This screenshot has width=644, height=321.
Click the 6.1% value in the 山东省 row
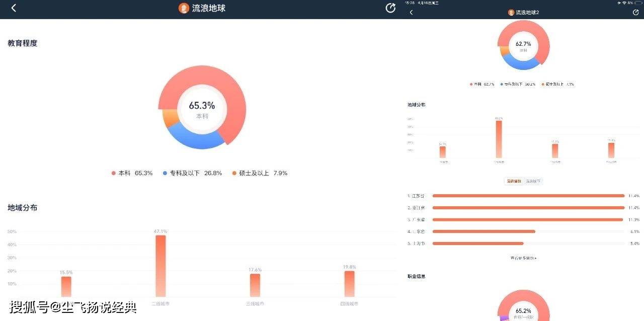coord(635,231)
